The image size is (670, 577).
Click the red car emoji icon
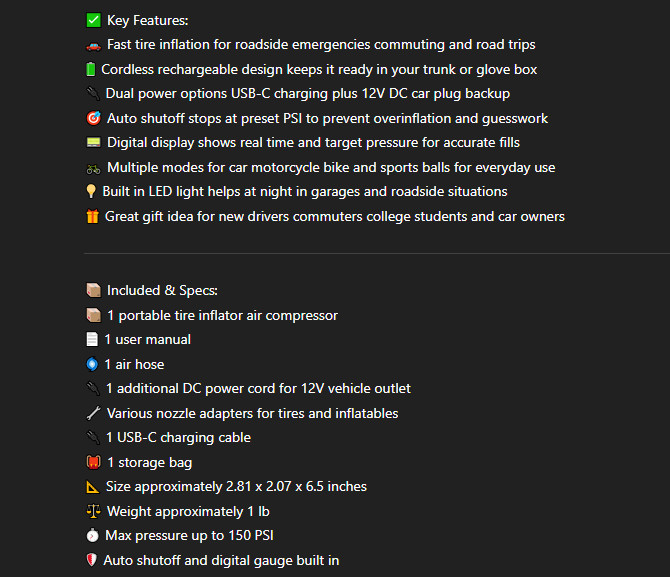(94, 45)
